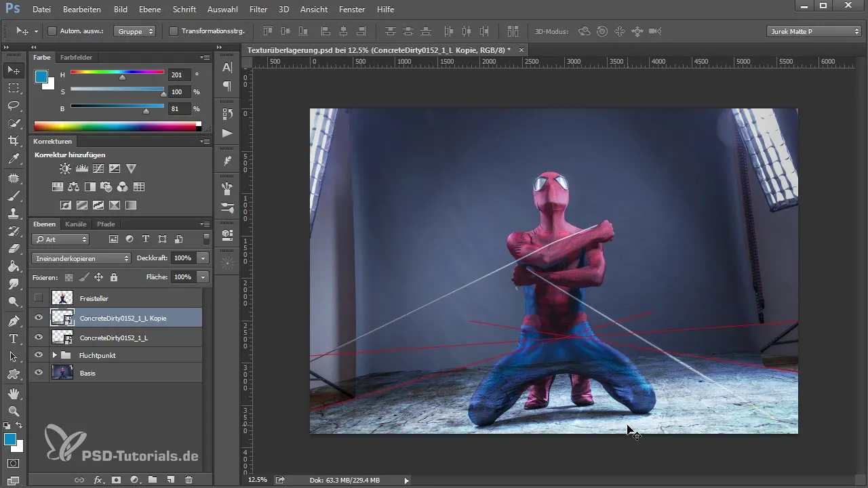Screen dimensions: 868x488
Task: Select the Horizontal Type tool
Action: (14, 338)
